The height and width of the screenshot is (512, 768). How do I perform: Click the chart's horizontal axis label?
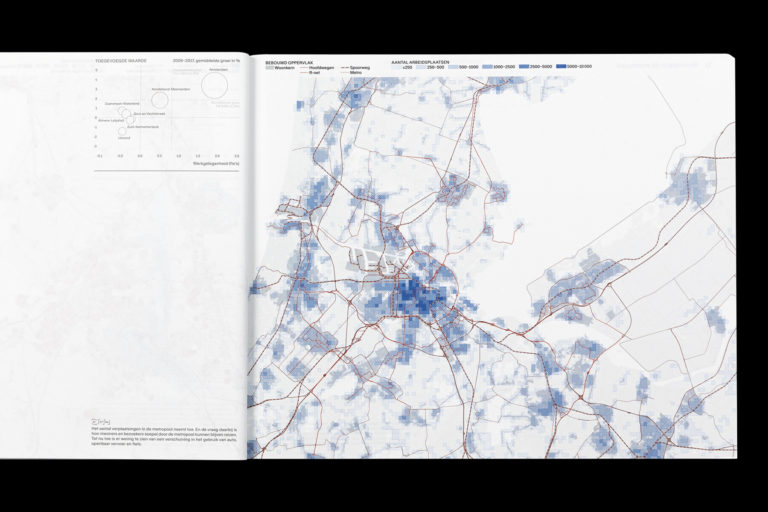coord(216,163)
